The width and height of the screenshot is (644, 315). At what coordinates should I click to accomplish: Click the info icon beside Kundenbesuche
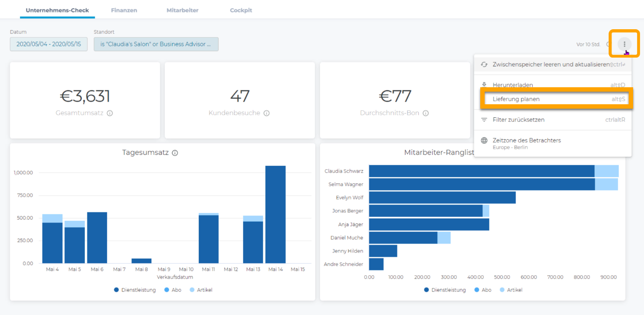tap(266, 113)
